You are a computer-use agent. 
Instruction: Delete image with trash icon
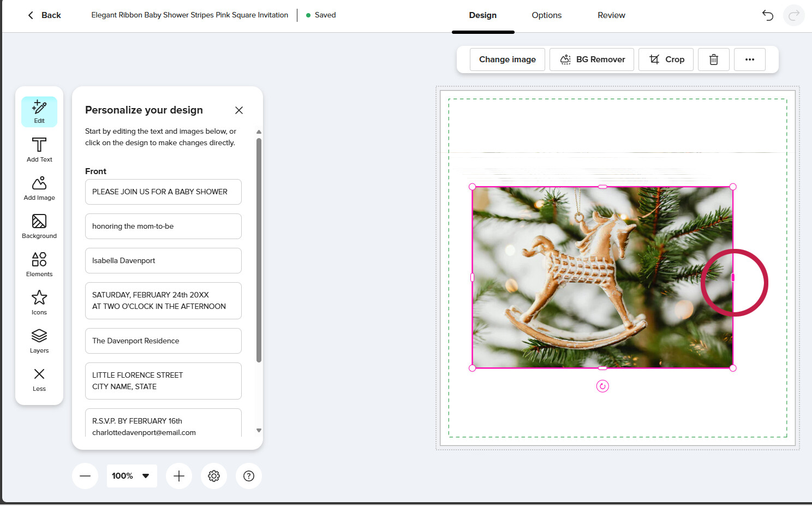[x=714, y=59]
